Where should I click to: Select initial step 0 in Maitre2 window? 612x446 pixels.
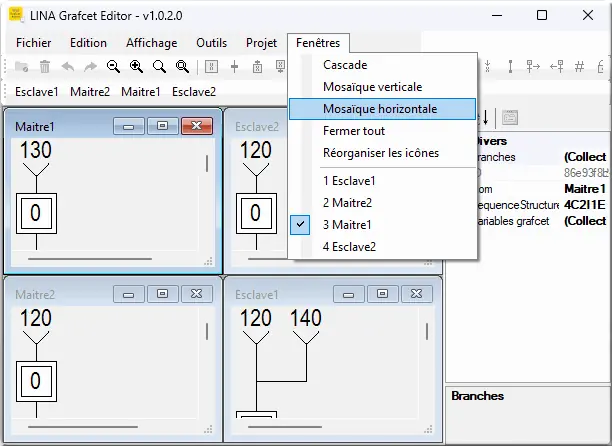(x=36, y=382)
